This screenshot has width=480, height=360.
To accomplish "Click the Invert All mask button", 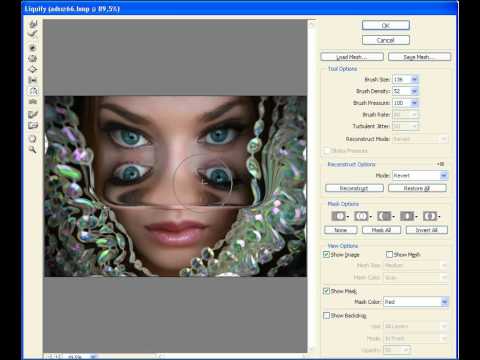I will click(427, 230).
